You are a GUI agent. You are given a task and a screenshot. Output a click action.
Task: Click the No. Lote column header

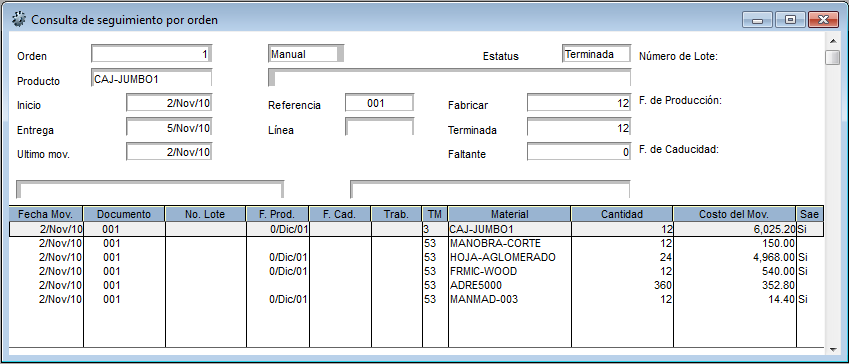pos(206,214)
